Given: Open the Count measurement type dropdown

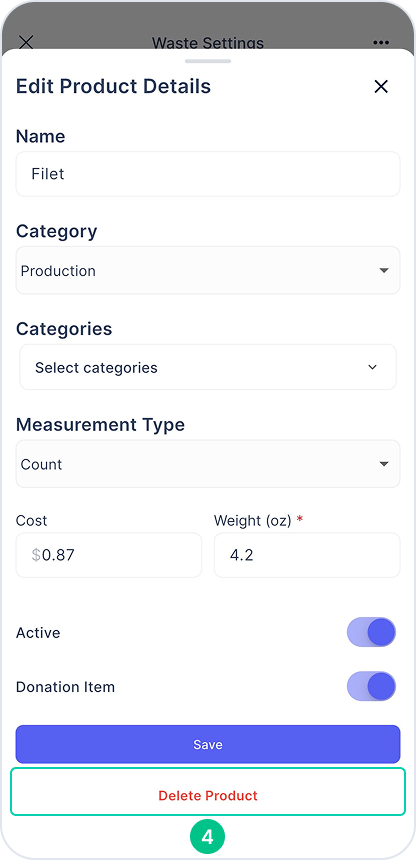Looking at the screenshot, I should coord(208,464).
